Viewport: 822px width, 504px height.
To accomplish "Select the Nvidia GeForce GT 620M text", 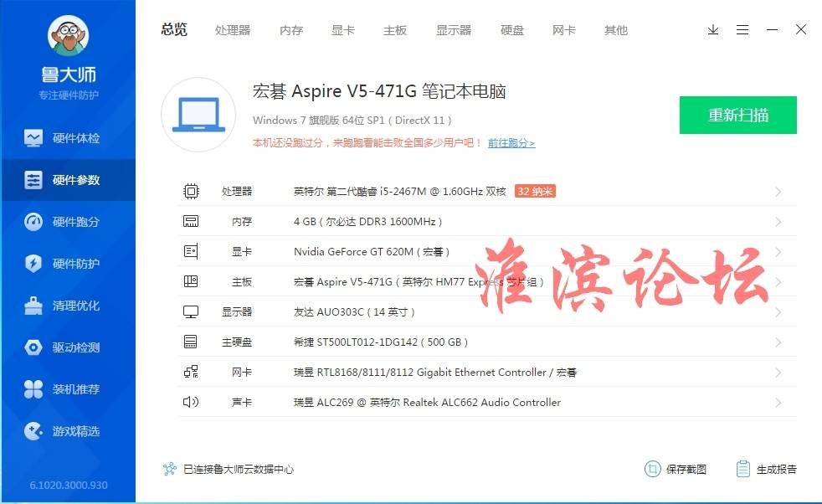I will pos(372,252).
